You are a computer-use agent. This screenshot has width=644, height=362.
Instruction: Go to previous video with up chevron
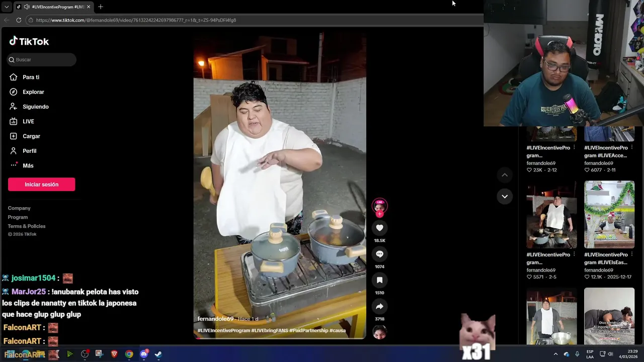(505, 175)
